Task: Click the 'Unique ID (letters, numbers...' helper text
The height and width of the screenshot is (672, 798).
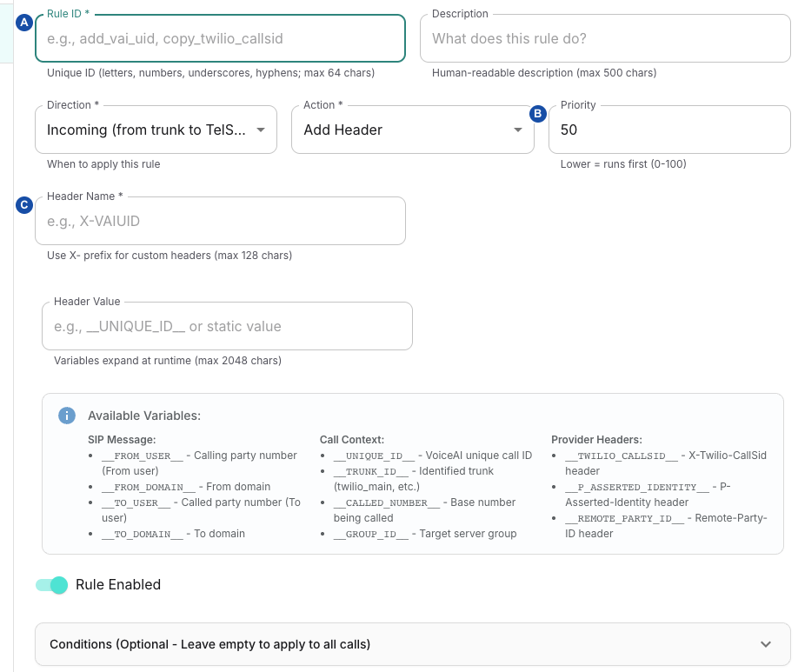Action: pos(210,73)
